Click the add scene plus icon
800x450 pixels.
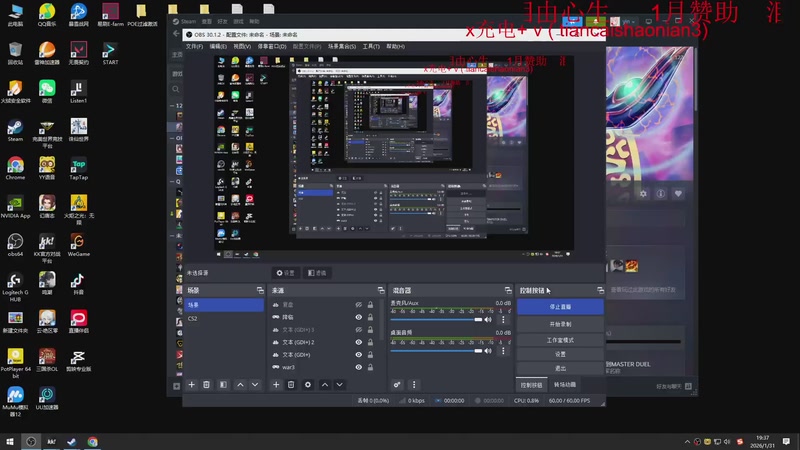click(191, 384)
